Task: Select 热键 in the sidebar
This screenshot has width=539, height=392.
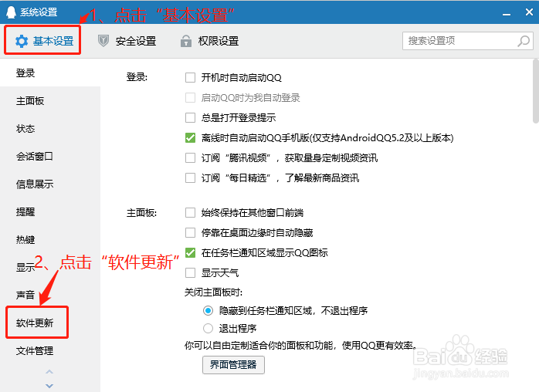Action: tap(50, 239)
